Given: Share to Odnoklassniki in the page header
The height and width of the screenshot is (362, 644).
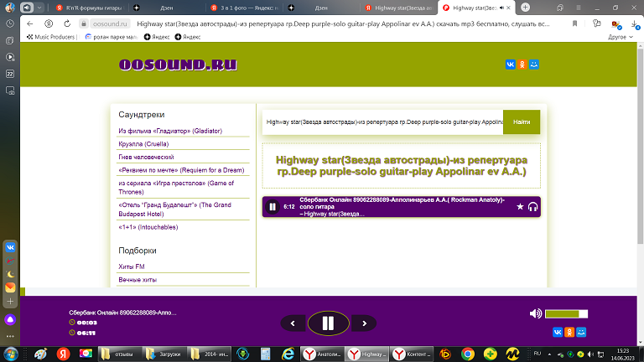Looking at the screenshot, I should (522, 65).
